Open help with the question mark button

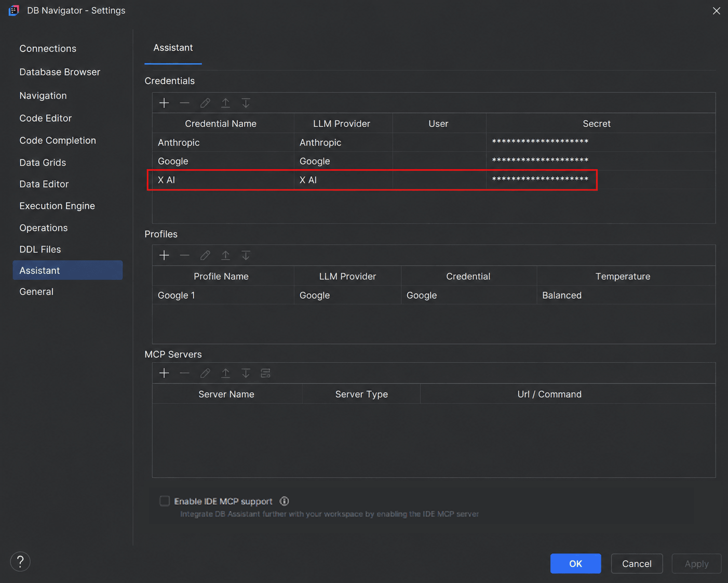coord(20,561)
